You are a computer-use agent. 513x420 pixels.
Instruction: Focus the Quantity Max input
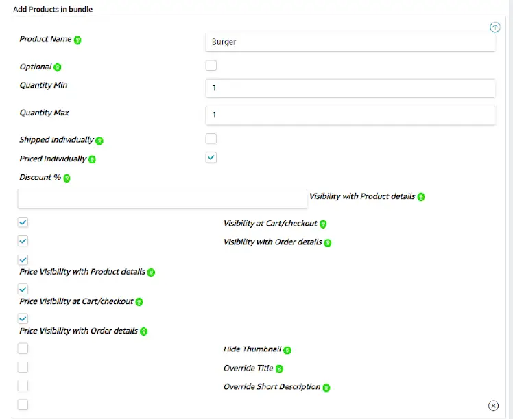tap(350, 115)
